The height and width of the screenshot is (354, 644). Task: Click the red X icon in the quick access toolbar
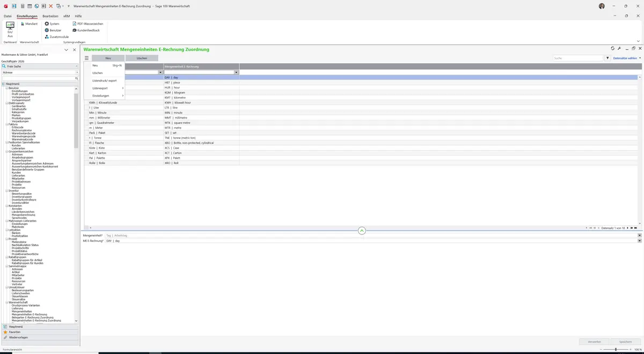click(50, 6)
